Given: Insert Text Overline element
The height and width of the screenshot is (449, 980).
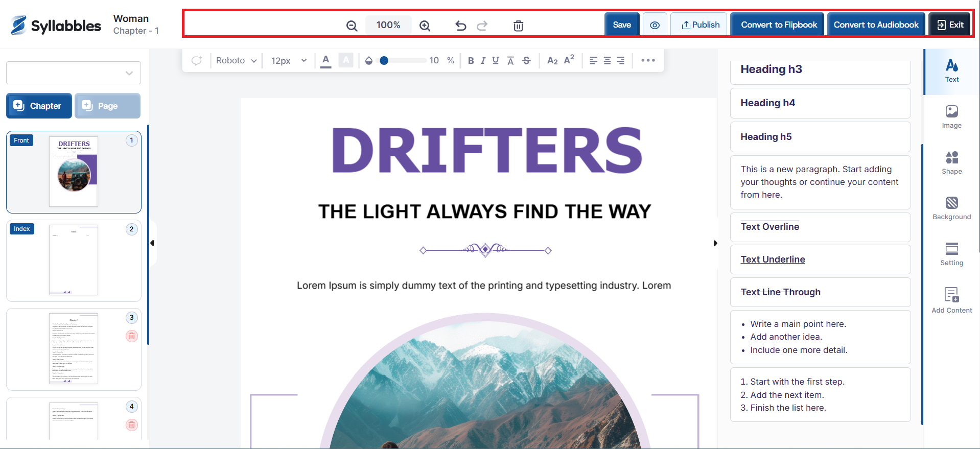Looking at the screenshot, I should coord(820,227).
